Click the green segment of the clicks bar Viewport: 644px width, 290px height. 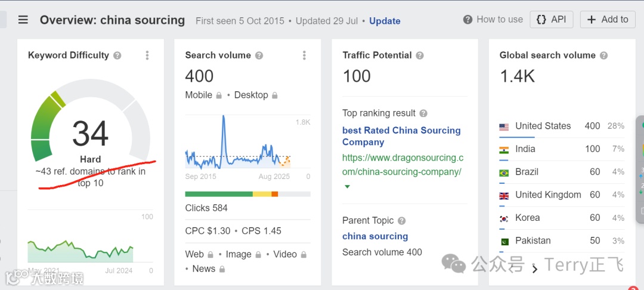click(x=219, y=194)
